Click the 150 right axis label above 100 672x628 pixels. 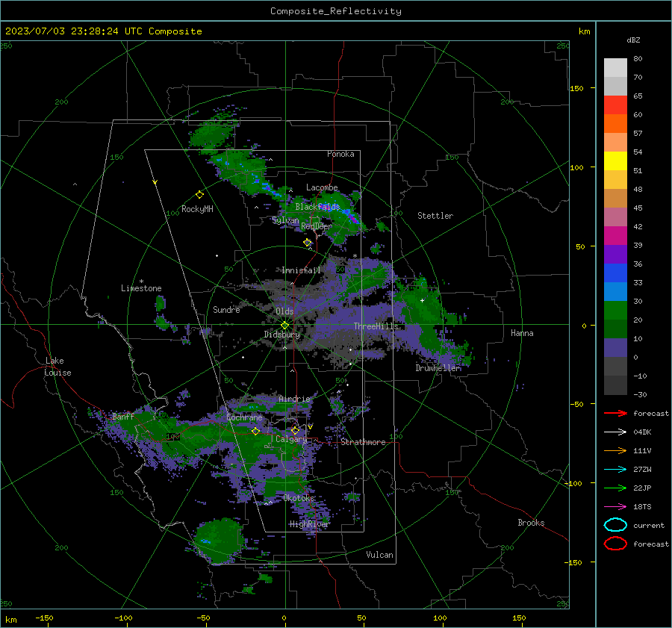[x=577, y=88]
